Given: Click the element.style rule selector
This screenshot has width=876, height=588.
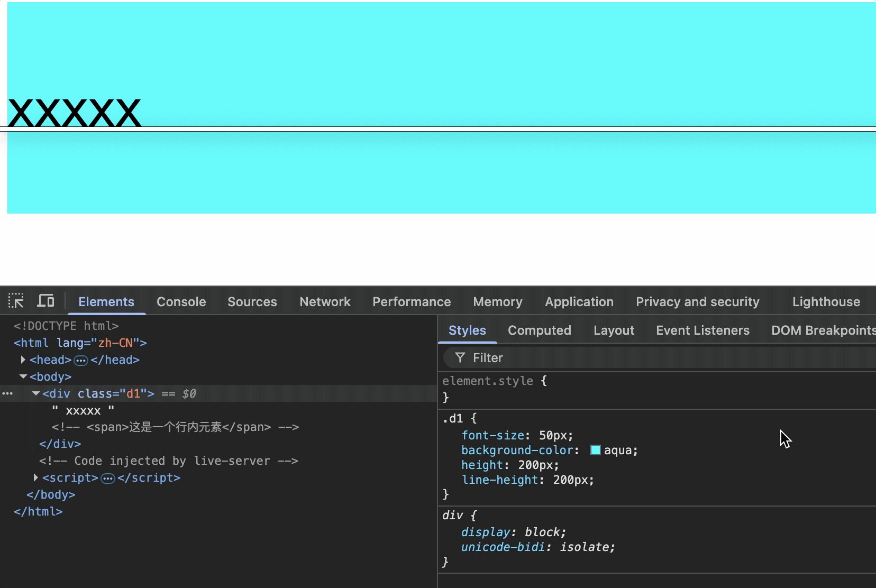Looking at the screenshot, I should 488,381.
